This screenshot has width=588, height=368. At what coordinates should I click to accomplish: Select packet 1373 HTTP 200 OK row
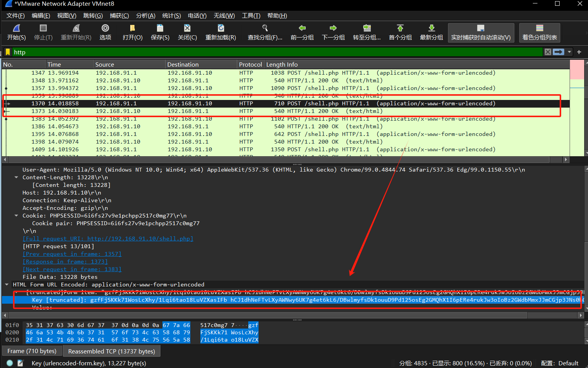[x=286, y=111]
